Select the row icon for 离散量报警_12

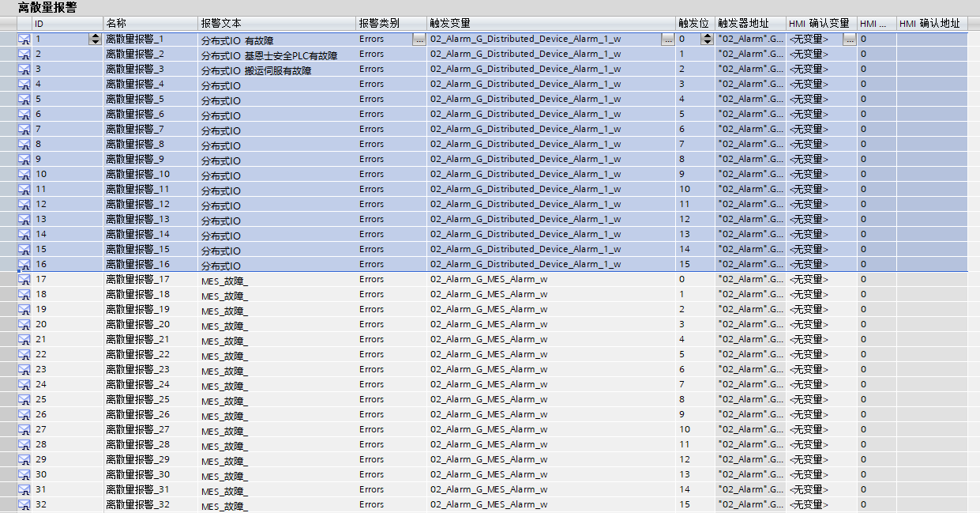click(x=24, y=204)
